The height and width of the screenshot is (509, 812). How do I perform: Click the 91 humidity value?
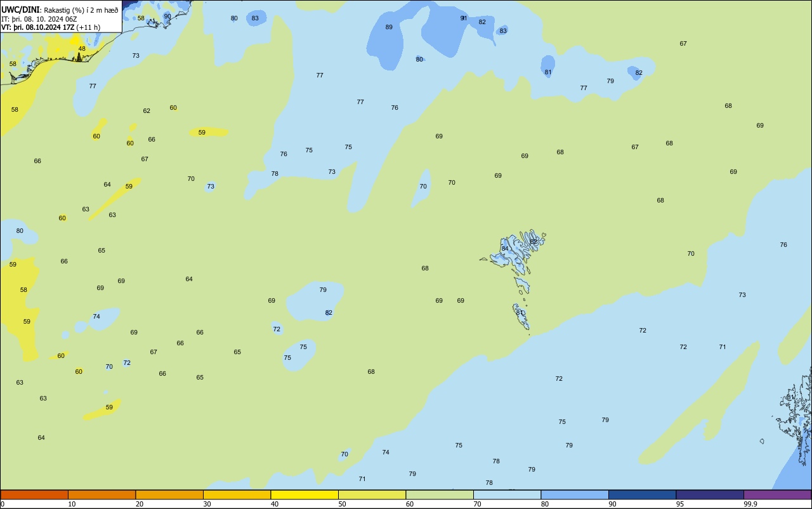click(464, 18)
